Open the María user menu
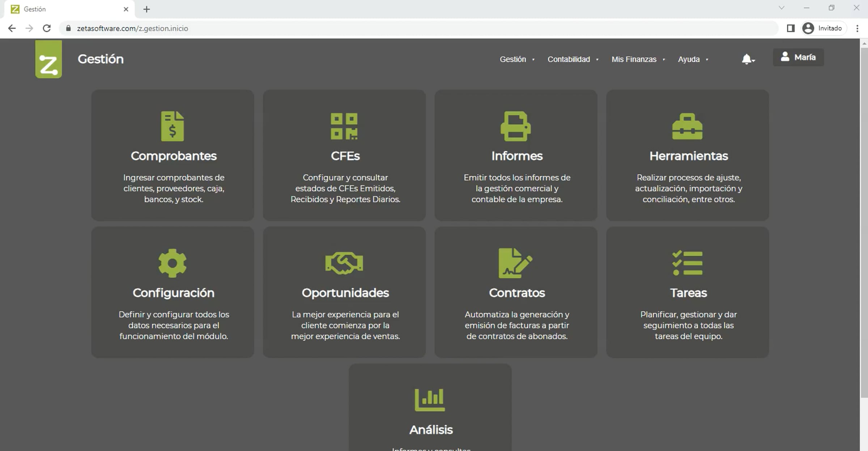This screenshot has height=451, width=868. (x=798, y=57)
